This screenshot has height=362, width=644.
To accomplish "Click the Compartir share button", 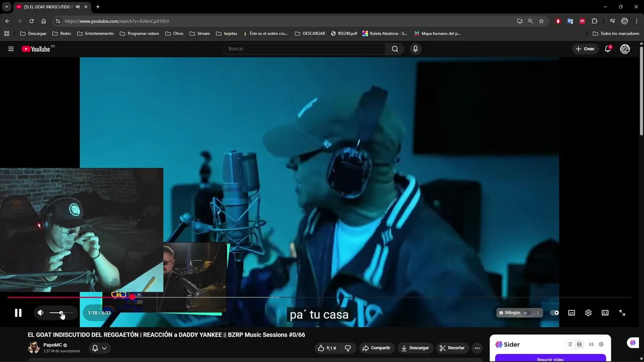I will (376, 348).
